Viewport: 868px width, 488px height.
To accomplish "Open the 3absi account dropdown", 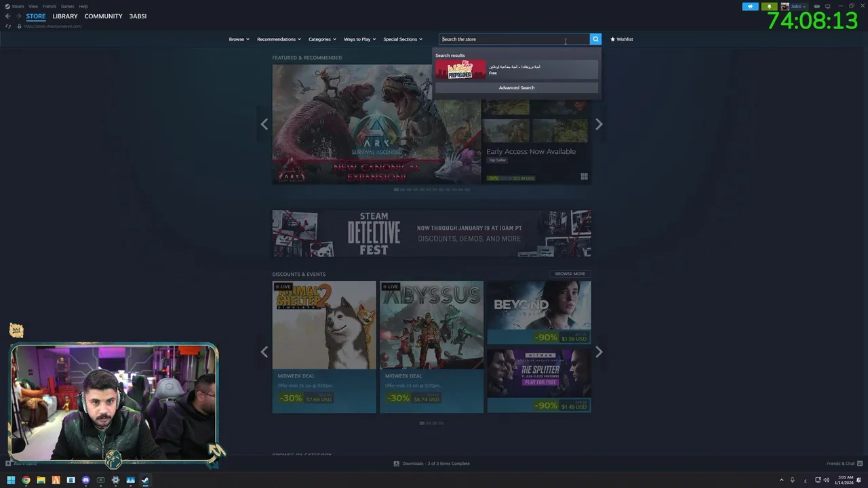I will coord(793,6).
